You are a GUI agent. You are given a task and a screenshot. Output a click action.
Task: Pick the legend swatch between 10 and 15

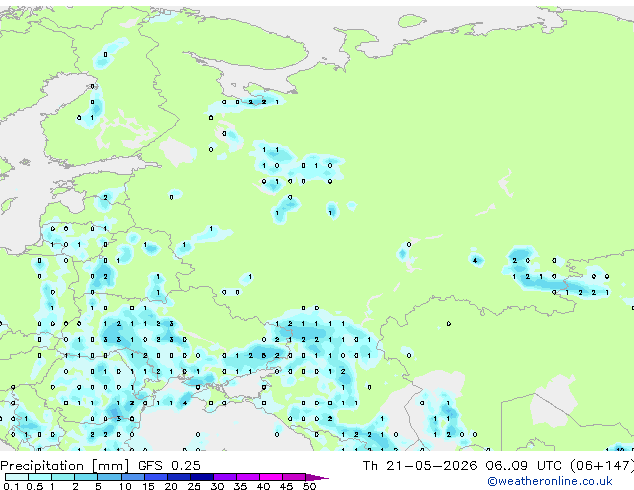pyautogui.click(x=133, y=477)
